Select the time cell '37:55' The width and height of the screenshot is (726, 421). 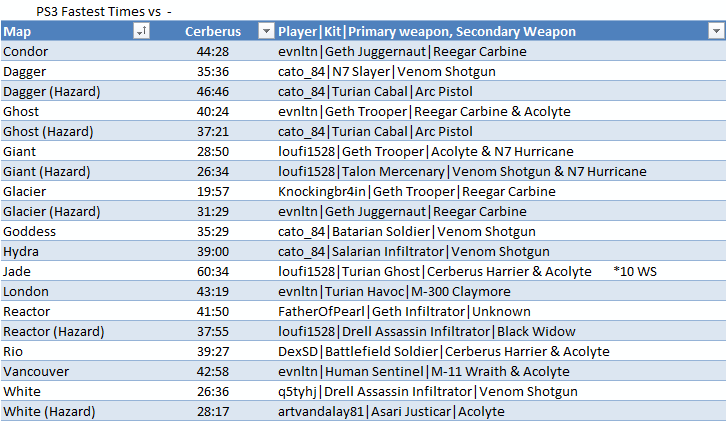click(x=213, y=331)
